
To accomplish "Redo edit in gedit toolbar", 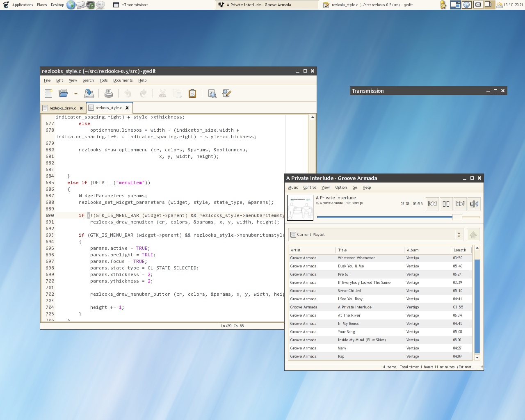I will [x=143, y=94].
